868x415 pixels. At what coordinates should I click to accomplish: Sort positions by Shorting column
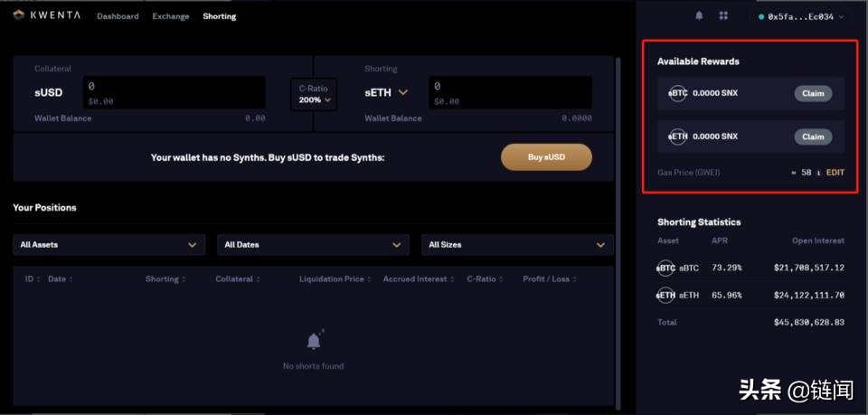click(x=165, y=278)
